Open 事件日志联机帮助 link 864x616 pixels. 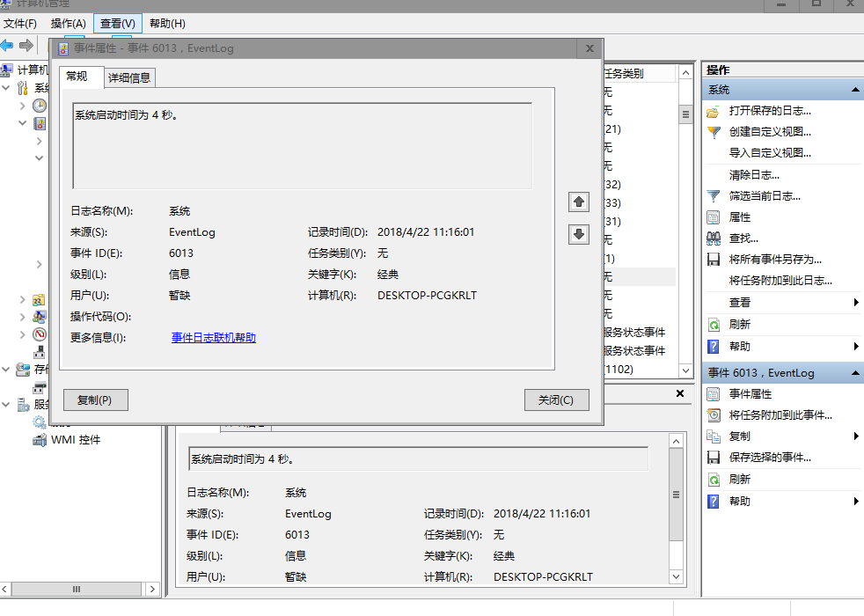(x=214, y=338)
